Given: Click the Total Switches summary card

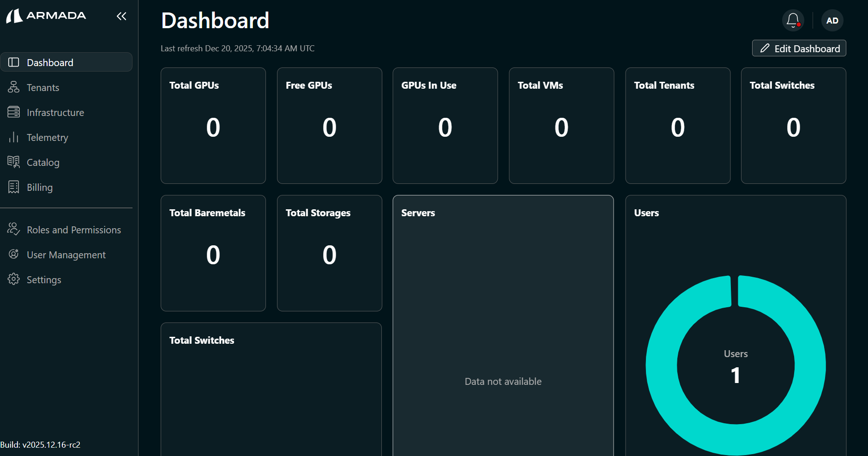Looking at the screenshot, I should 793,126.
